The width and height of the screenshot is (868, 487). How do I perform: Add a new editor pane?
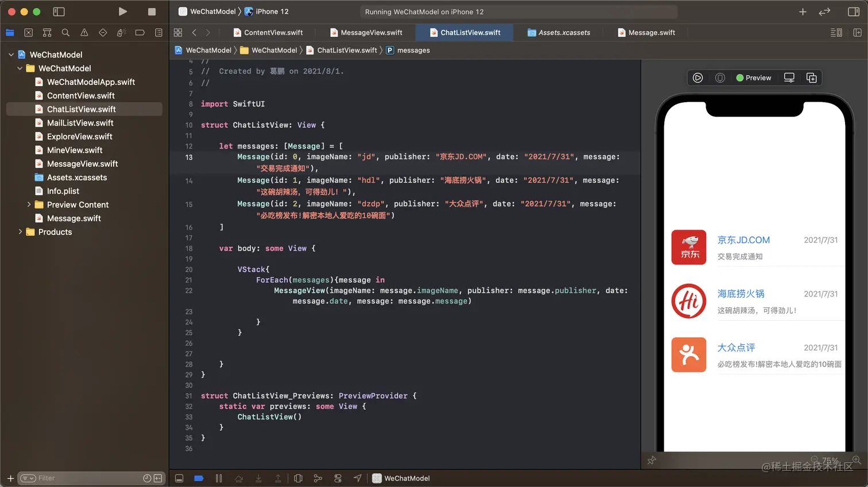(857, 33)
